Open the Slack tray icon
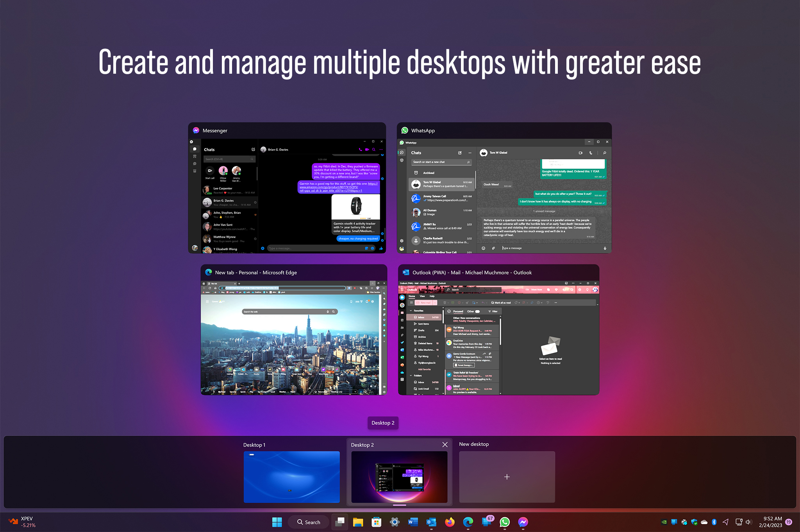800x532 pixels. coord(684,522)
